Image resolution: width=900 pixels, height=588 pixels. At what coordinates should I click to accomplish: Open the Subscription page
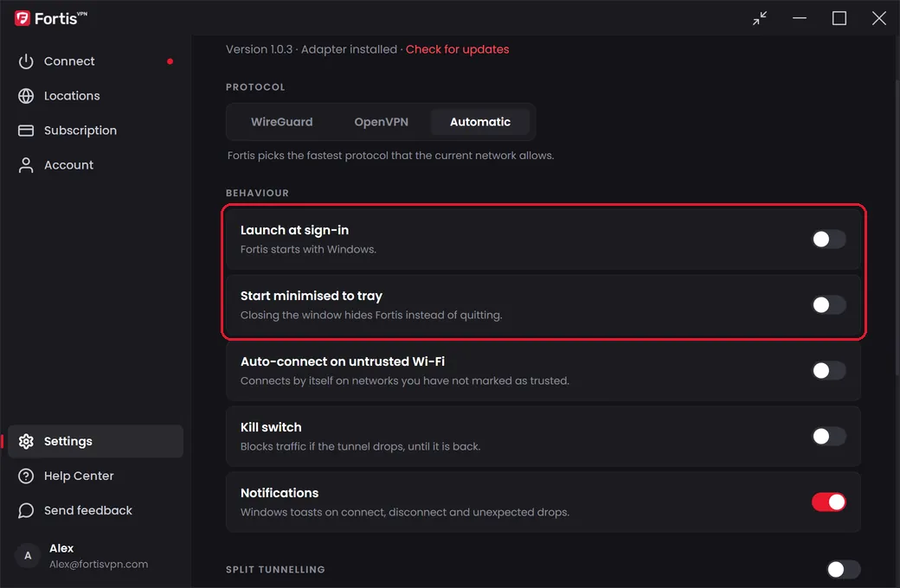pyautogui.click(x=96, y=131)
